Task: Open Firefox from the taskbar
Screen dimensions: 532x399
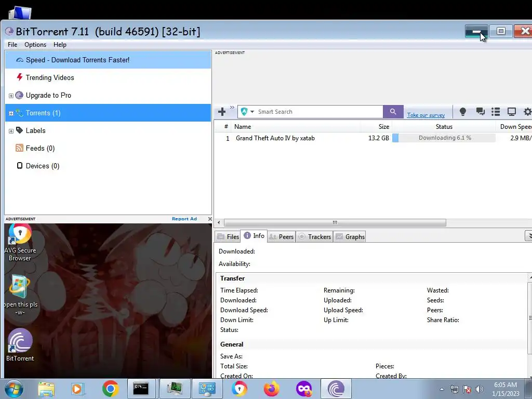Action: [x=271, y=389]
